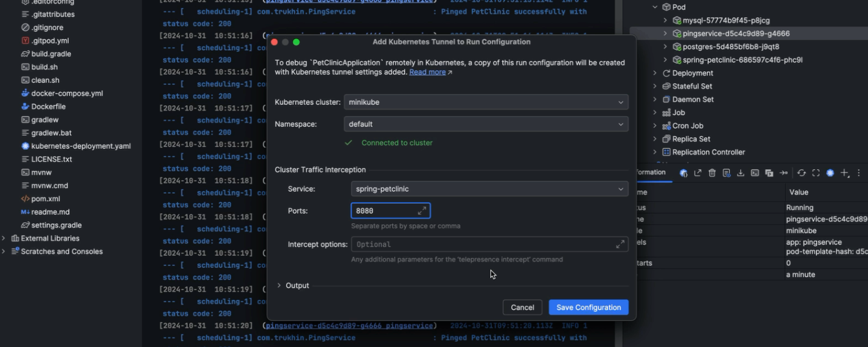Click the blue Kubernetes hexagon icon on toolbar
Screen dimensions: 868x347
pyautogui.click(x=830, y=173)
